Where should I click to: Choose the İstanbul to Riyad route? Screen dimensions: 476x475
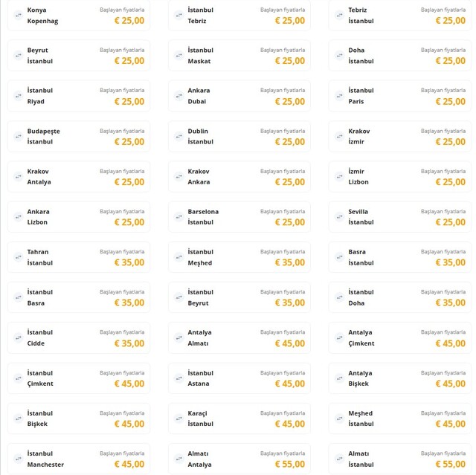pos(78,96)
